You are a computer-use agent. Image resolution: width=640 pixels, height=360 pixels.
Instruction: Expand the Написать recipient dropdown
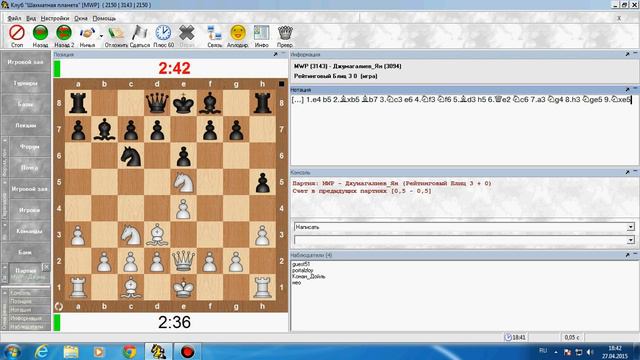click(x=631, y=227)
